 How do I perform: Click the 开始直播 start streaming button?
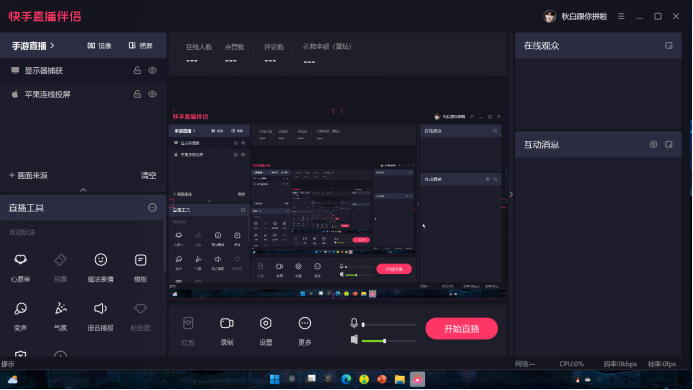pos(461,329)
